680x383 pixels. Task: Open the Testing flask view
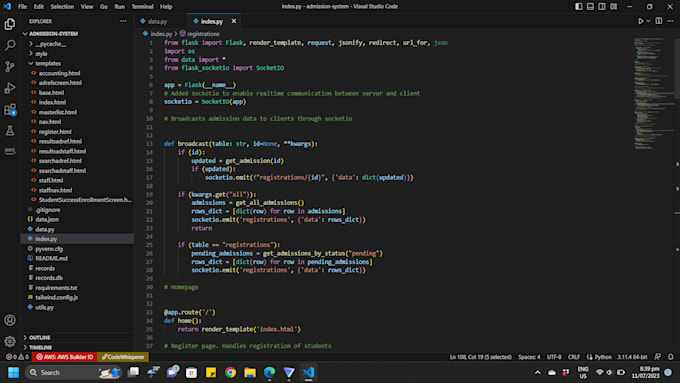[x=10, y=131]
